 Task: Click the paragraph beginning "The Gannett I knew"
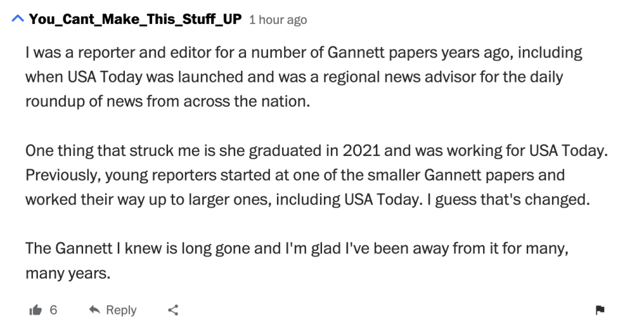tap(297, 261)
